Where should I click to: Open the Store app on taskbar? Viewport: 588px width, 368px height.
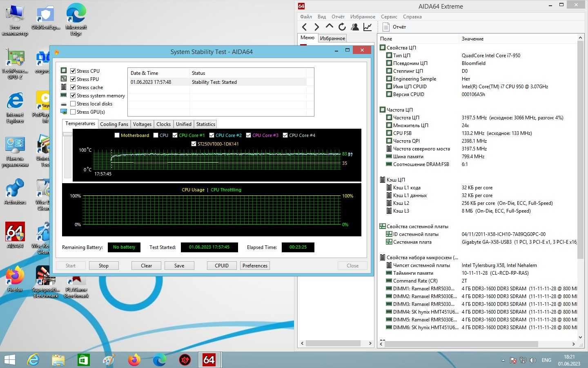[x=83, y=360]
